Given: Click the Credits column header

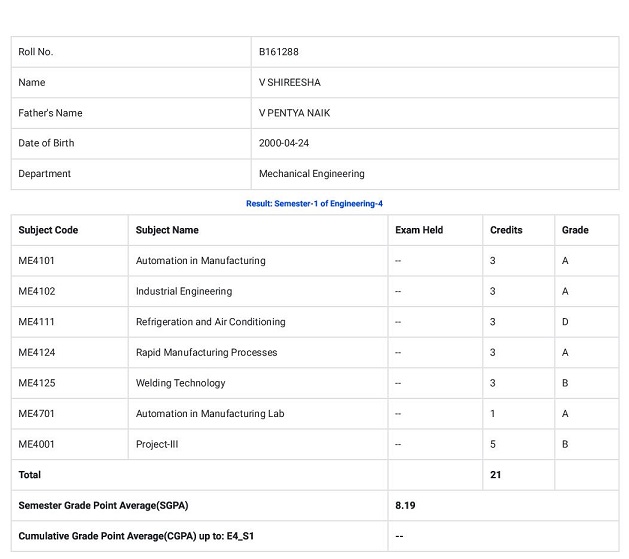Looking at the screenshot, I should click(x=506, y=230).
